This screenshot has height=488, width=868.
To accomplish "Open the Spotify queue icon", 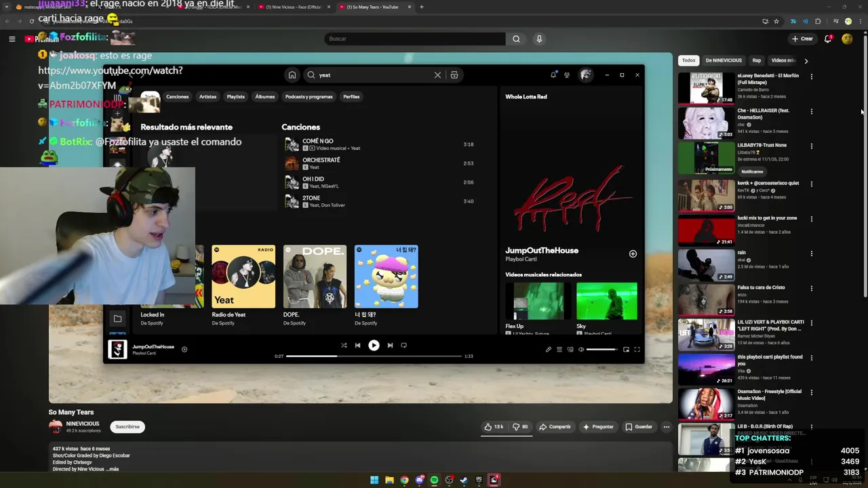I will point(559,350).
